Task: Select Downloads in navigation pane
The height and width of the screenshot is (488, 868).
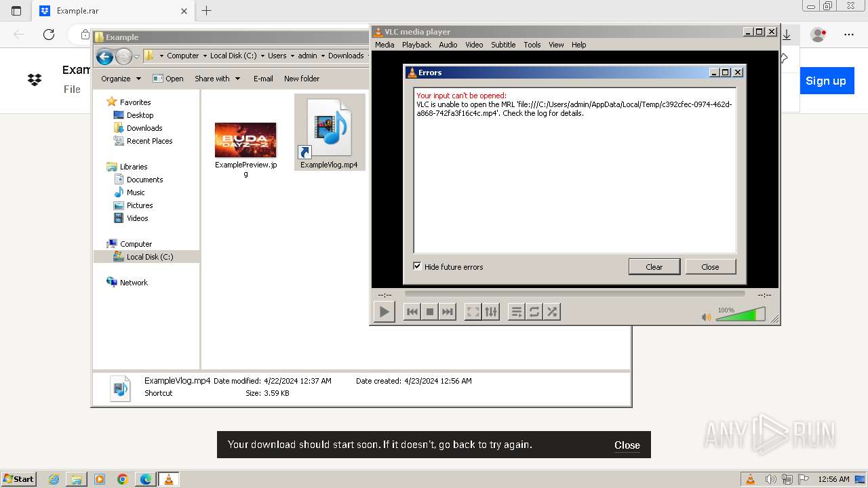Action: [138, 128]
